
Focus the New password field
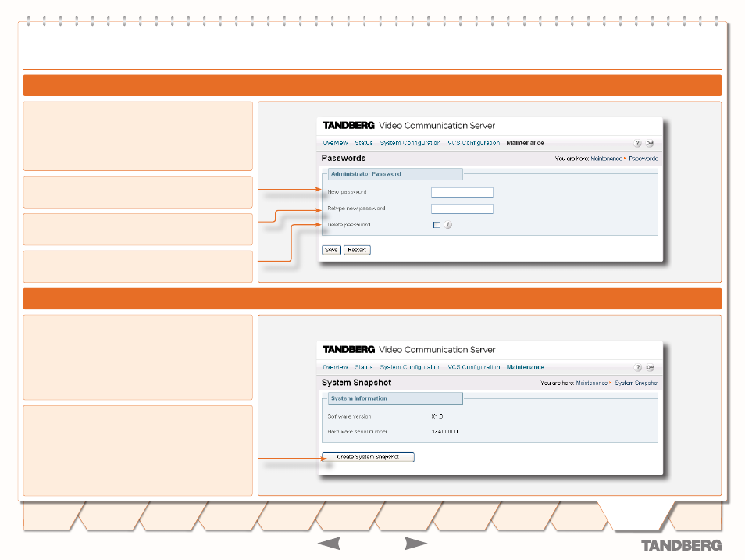point(462,193)
